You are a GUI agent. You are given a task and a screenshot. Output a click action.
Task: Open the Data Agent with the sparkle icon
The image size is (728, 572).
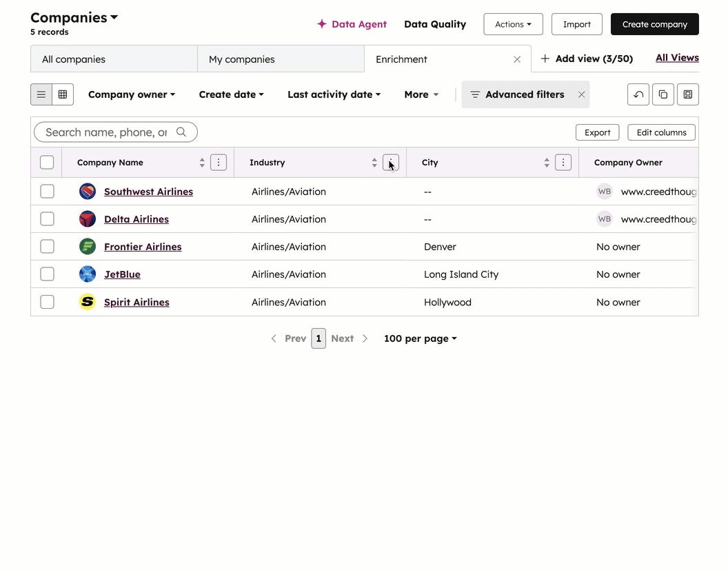(352, 24)
